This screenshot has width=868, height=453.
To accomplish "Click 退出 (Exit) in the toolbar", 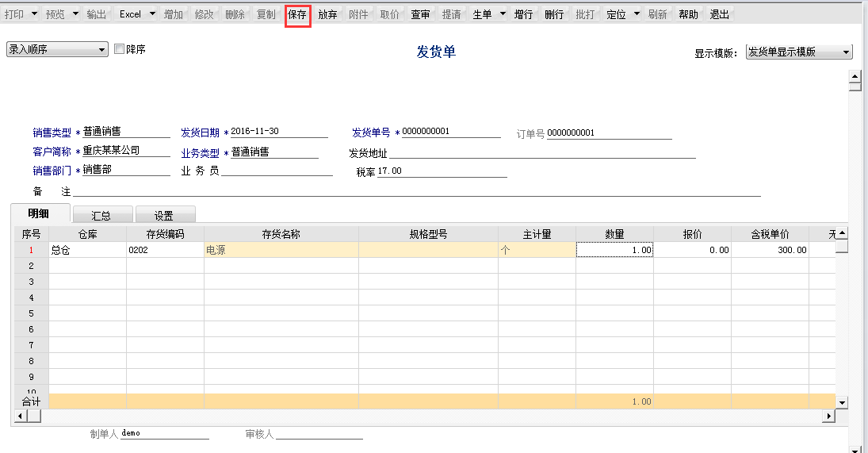I will click(719, 15).
